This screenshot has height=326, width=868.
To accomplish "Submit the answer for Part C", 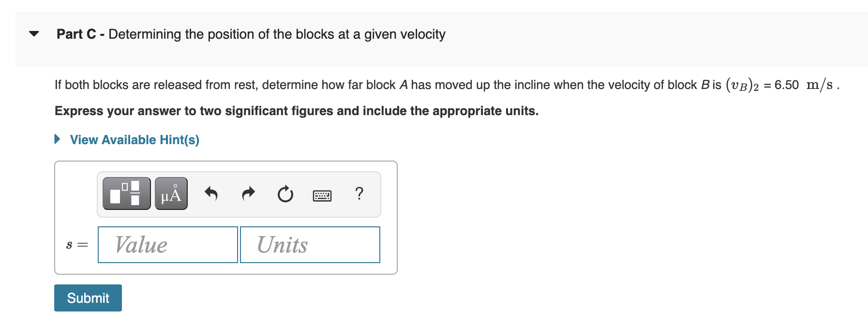I will pyautogui.click(x=88, y=298).
